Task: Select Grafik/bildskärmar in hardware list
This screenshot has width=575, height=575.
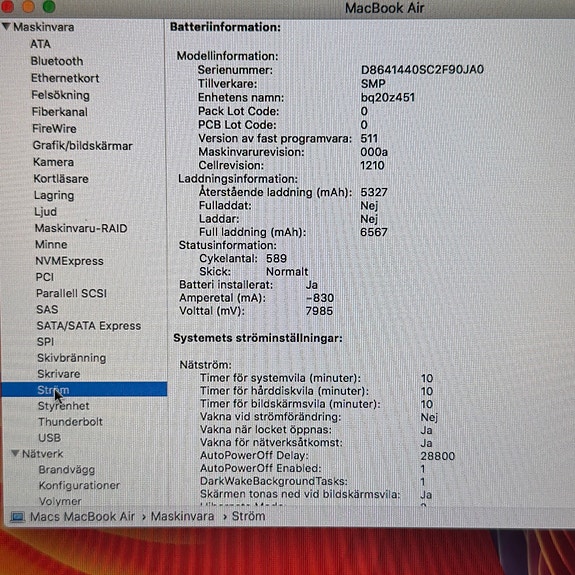Action: tap(83, 146)
